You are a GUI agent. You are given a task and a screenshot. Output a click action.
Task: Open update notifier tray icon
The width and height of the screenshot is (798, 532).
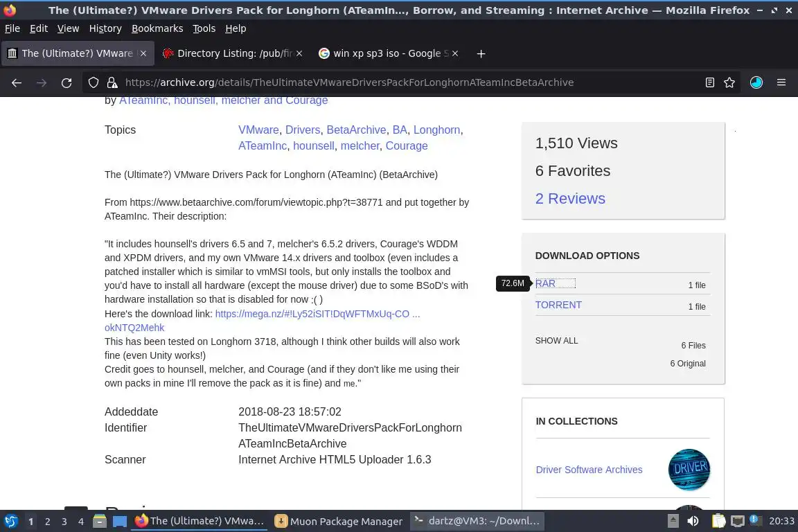coord(755,520)
